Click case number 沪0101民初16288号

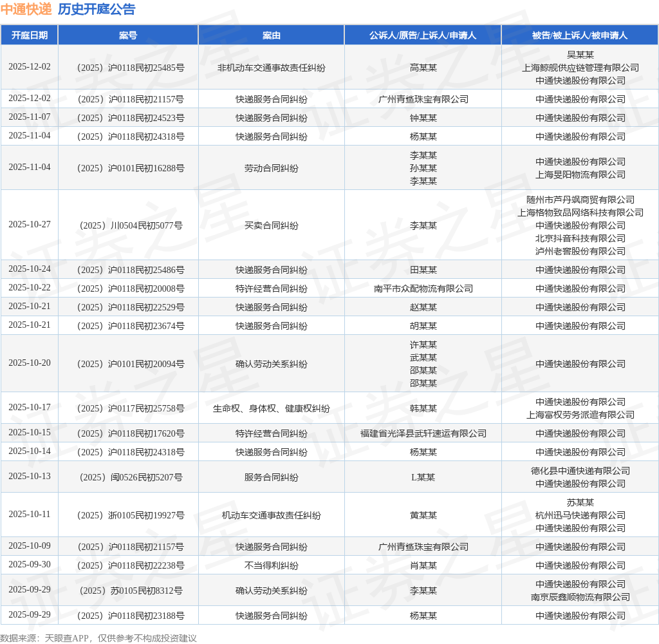click(x=131, y=168)
